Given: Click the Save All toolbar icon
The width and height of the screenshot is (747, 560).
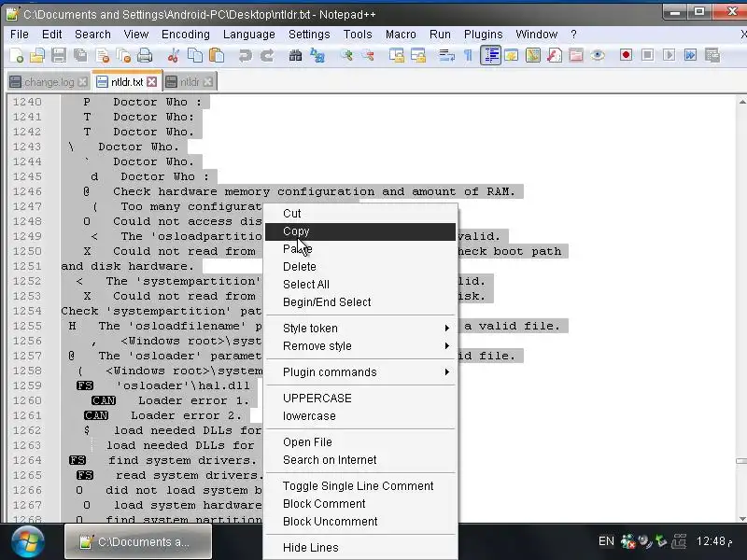Looking at the screenshot, I should coord(80,56).
